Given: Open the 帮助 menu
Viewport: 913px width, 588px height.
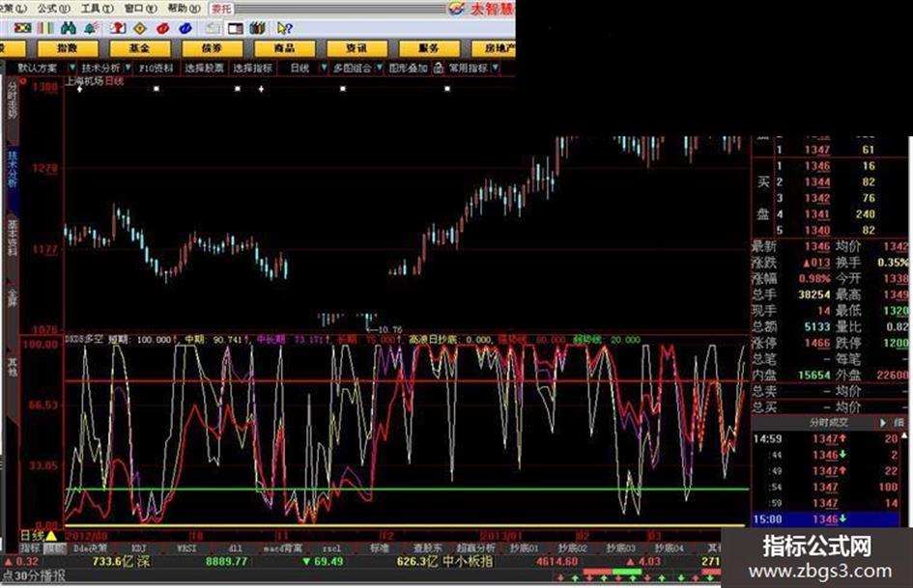Looking at the screenshot, I should pyautogui.click(x=184, y=8).
